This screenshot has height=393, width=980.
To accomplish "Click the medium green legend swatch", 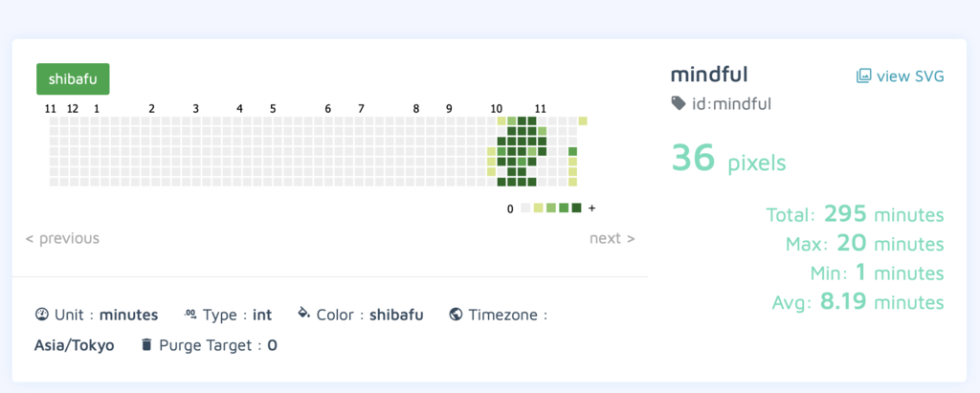I will [564, 208].
